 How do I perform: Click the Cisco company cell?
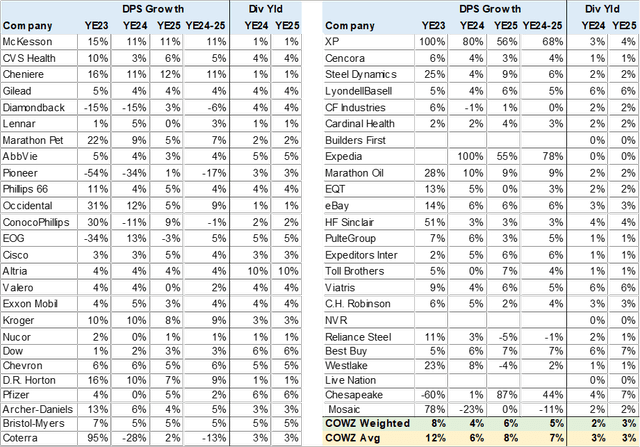(16, 255)
